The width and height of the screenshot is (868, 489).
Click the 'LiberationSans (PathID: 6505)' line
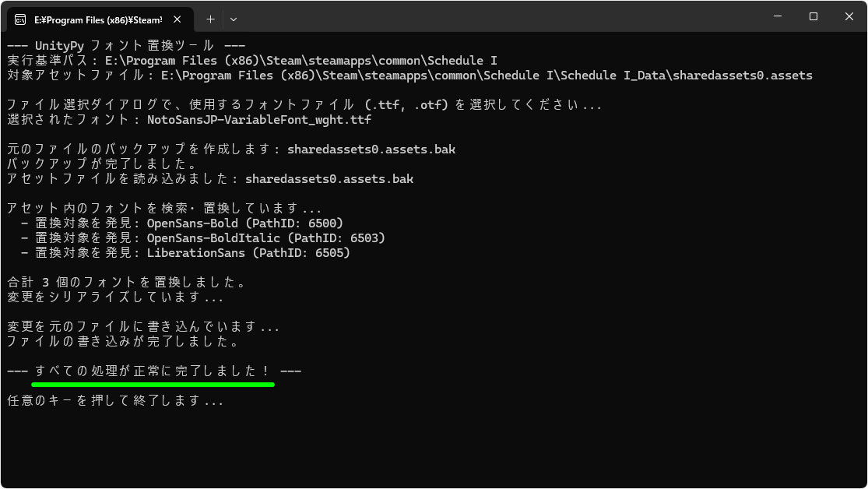tap(185, 253)
